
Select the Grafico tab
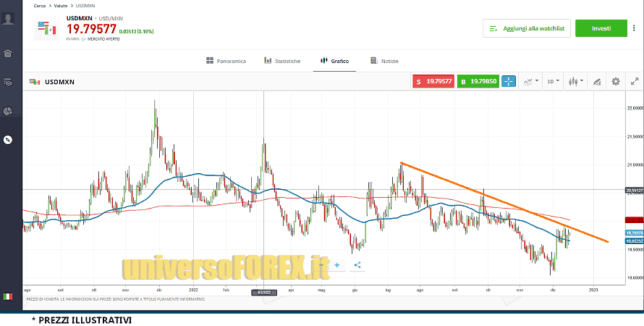coord(335,61)
